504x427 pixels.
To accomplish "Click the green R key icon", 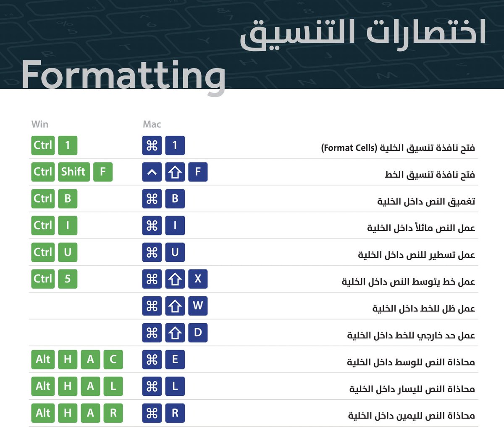I will coord(113,413).
